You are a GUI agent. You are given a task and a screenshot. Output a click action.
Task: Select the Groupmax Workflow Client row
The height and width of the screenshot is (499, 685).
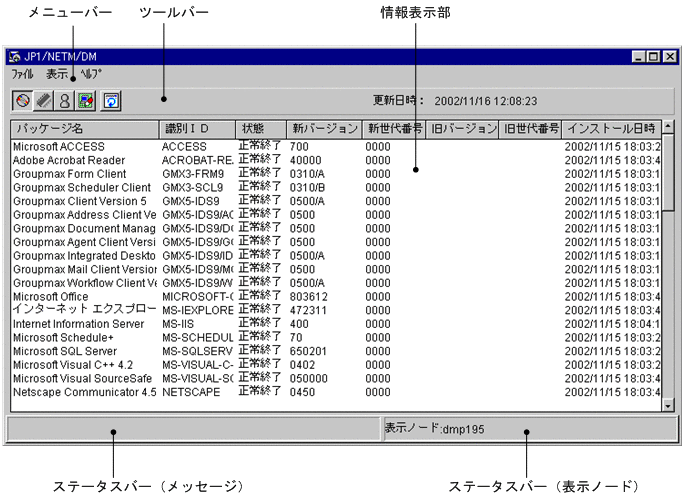[x=336, y=283]
